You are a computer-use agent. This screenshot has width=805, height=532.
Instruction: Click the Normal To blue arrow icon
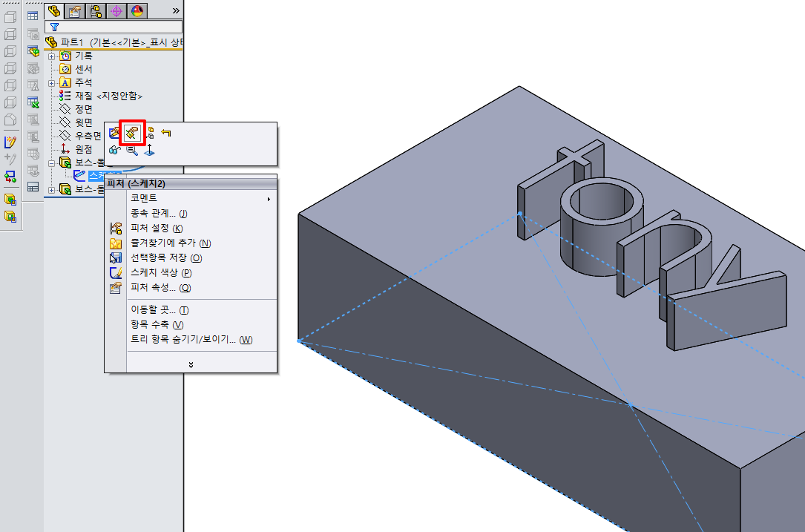pos(151,150)
